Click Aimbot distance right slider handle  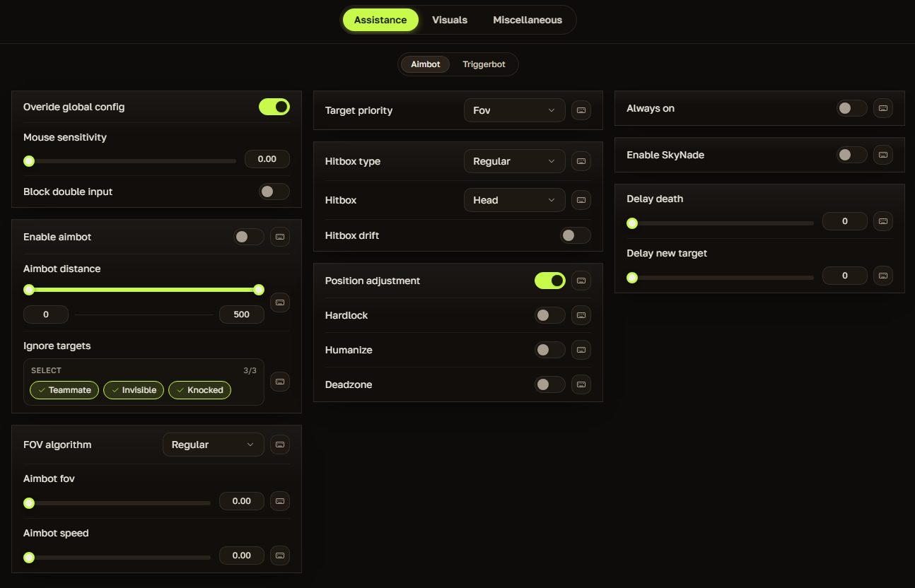pyautogui.click(x=259, y=290)
